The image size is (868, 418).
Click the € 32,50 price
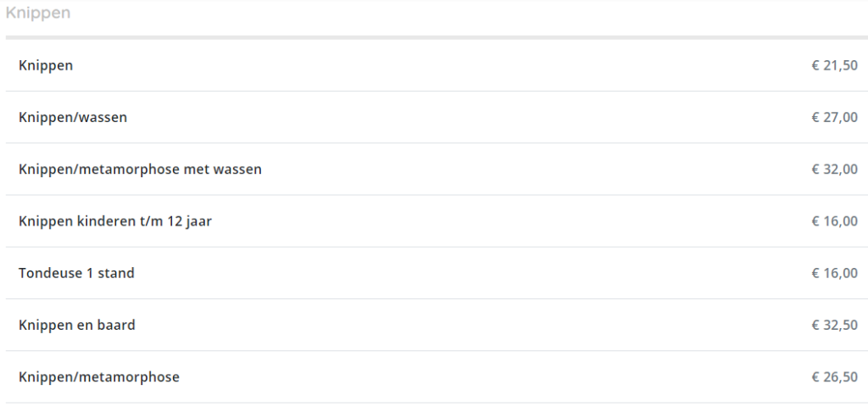tap(835, 325)
